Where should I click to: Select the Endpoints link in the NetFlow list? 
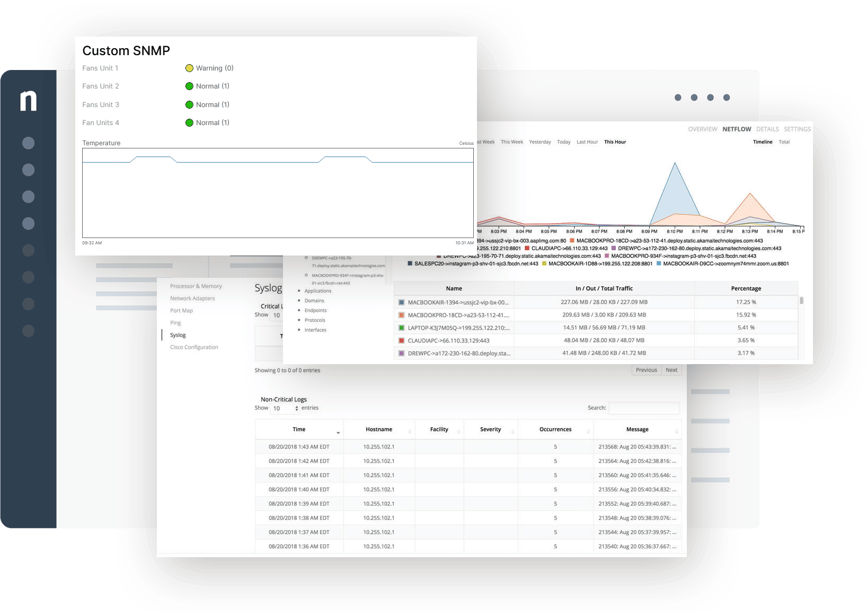click(315, 310)
